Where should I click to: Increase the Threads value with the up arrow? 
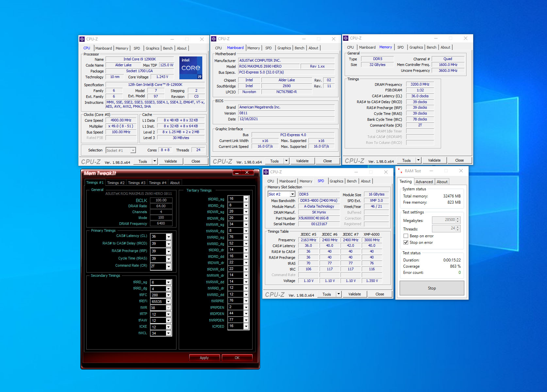458,227
